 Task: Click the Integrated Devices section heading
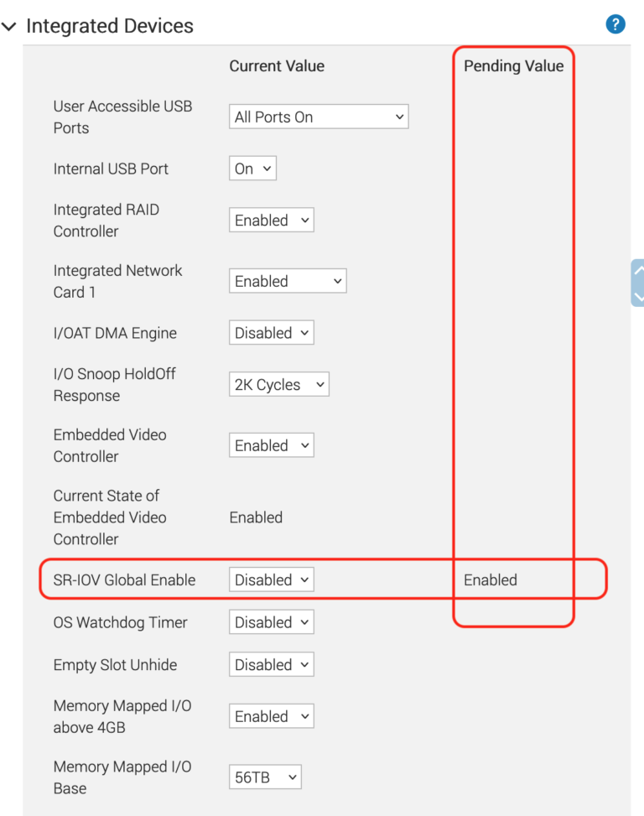pyautogui.click(x=111, y=26)
